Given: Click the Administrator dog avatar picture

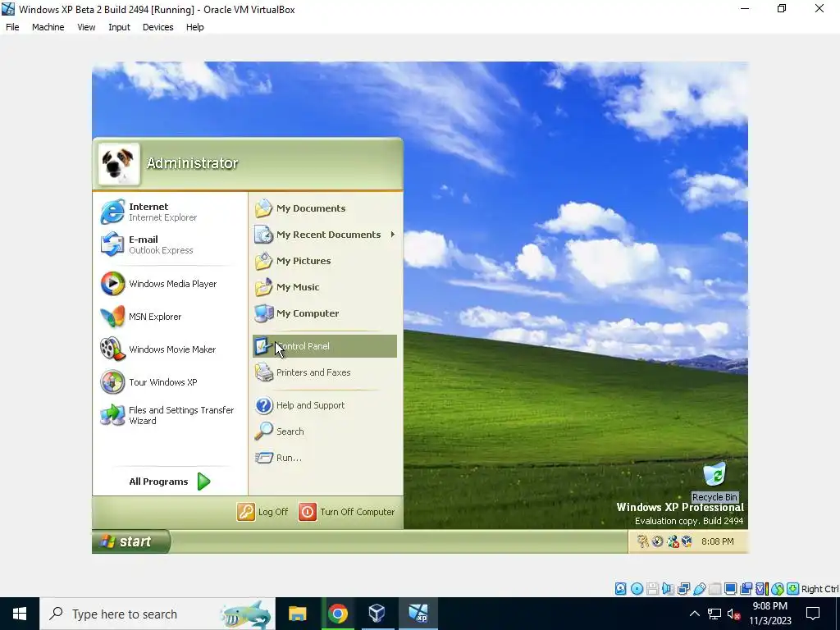Looking at the screenshot, I should pos(119,164).
